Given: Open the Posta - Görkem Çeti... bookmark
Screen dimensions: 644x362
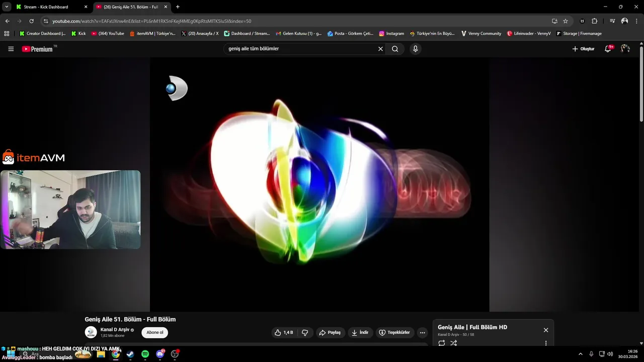Looking at the screenshot, I should click(350, 34).
